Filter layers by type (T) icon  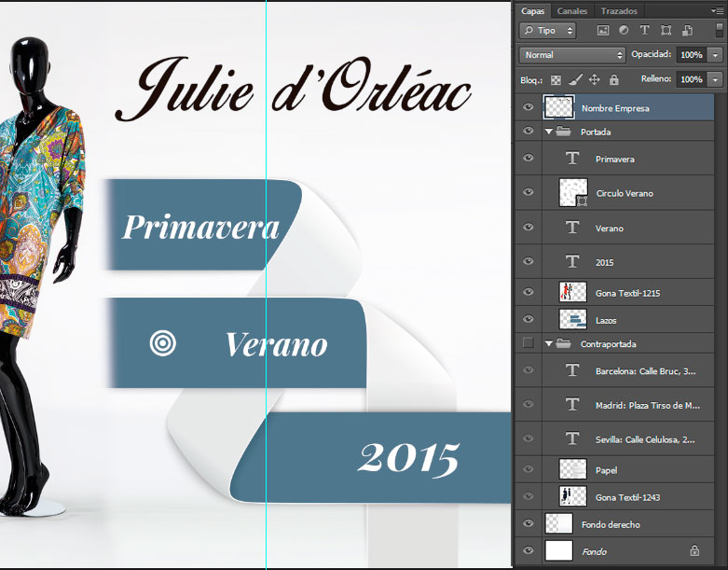(644, 31)
